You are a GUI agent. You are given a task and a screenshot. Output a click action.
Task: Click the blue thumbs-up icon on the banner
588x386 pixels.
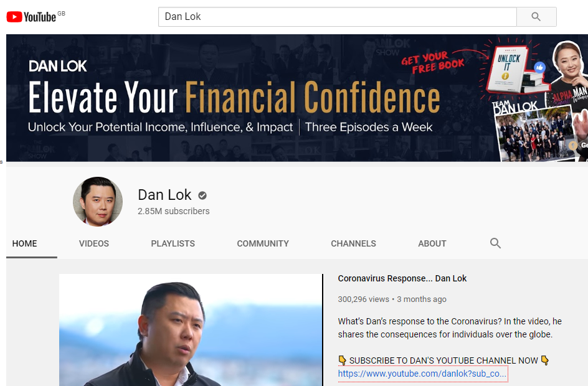pos(539,67)
